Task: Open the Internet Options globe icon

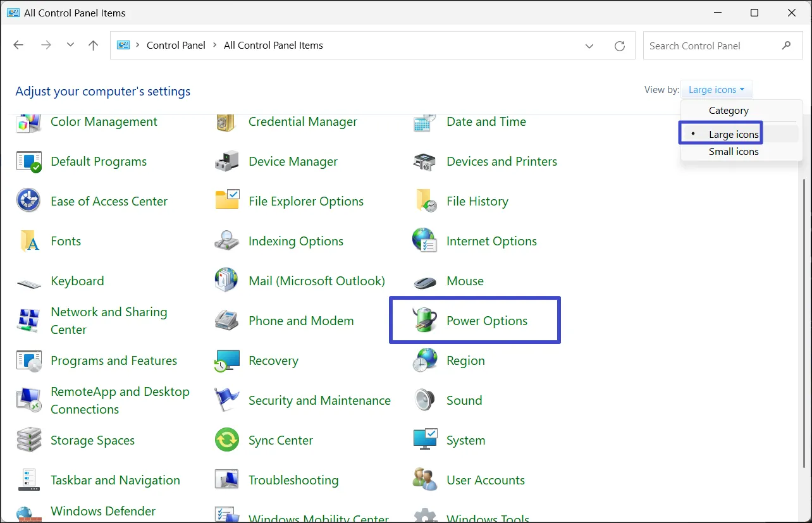Action: tap(424, 242)
